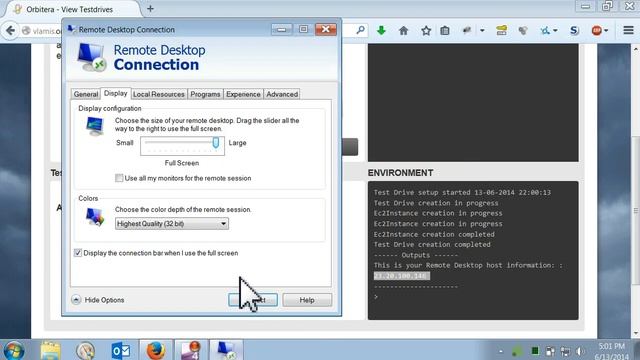The image size is (640, 360).
Task: Click the yellow toolbar extension icon
Action: tap(501, 31)
